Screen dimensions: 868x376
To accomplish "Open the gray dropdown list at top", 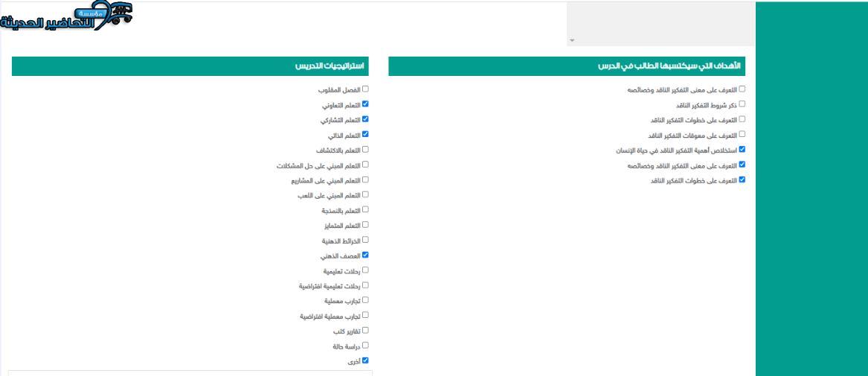I will (x=660, y=24).
